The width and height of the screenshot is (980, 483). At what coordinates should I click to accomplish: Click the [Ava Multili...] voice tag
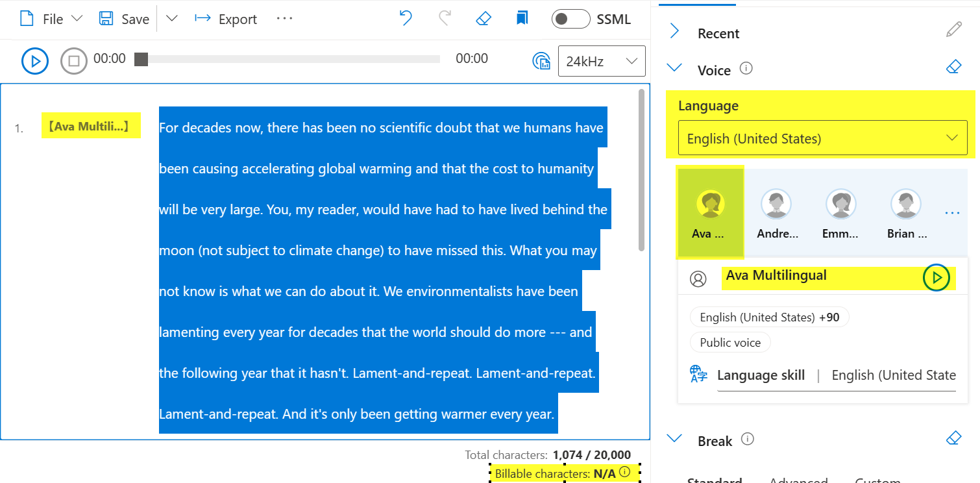click(x=91, y=127)
